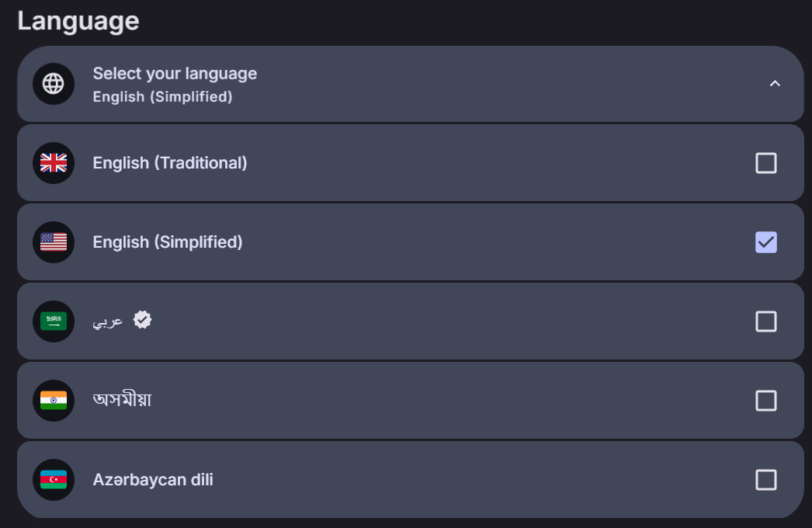
Task: Uncheck the English (Simplified) checkbox
Action: click(x=765, y=242)
